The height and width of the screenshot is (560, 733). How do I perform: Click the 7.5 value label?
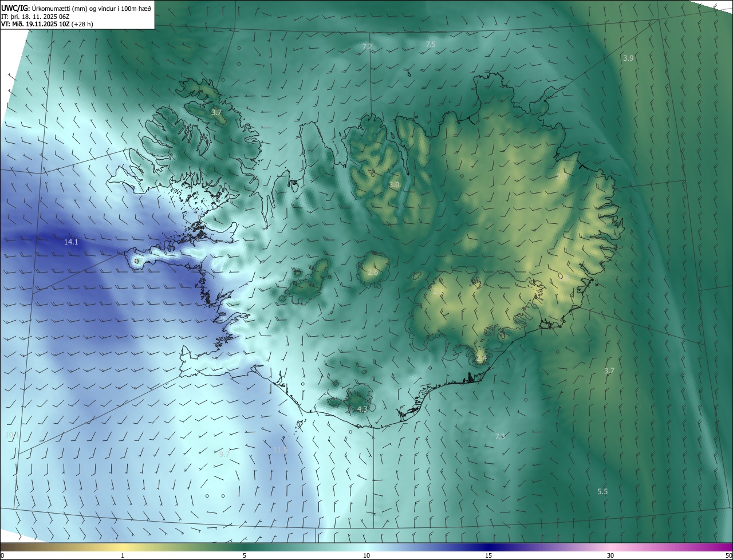(x=431, y=44)
